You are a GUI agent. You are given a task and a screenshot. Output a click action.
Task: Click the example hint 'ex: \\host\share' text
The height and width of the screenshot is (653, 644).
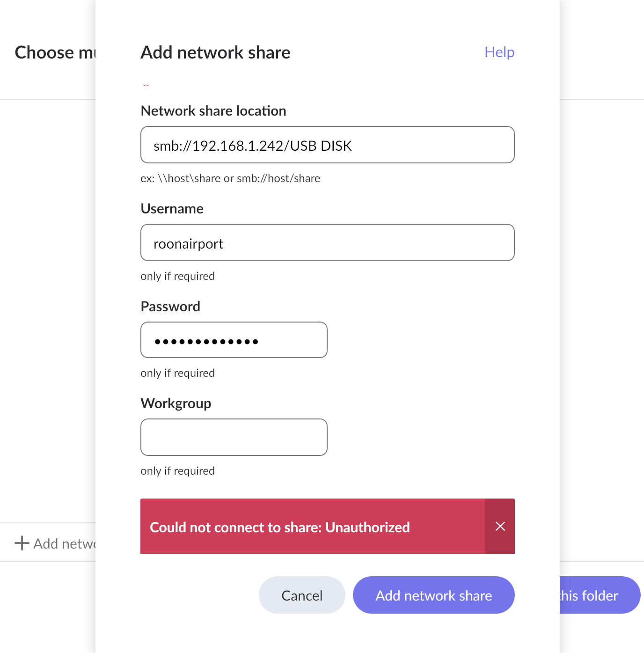tap(230, 178)
